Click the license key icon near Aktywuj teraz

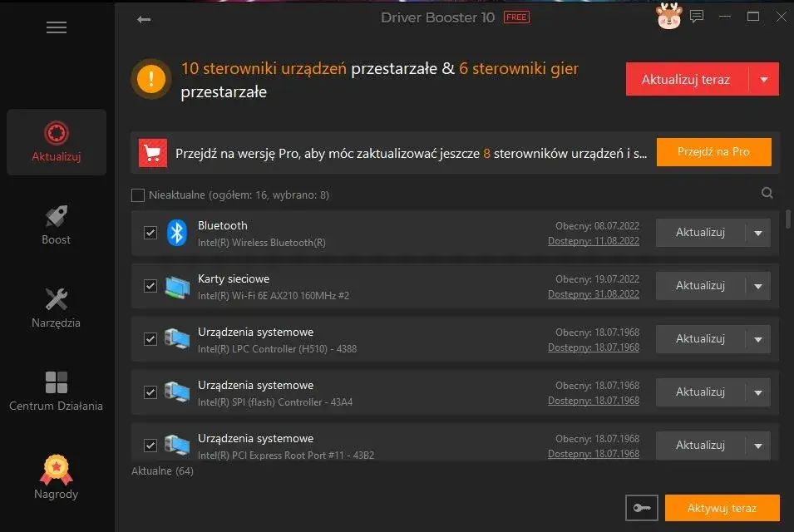(x=641, y=507)
